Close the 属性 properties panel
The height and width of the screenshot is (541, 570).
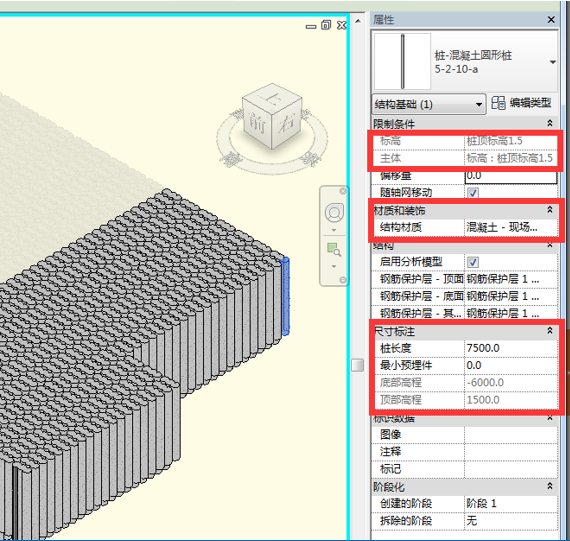pos(551,20)
